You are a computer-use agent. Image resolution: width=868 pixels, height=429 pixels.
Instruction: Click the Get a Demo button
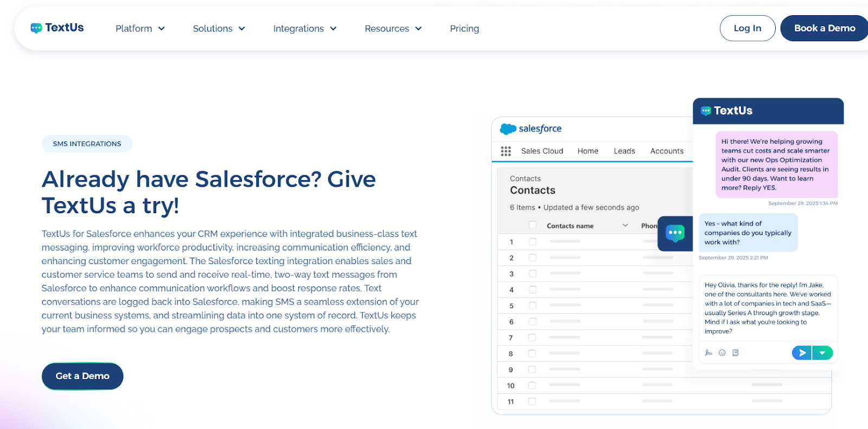point(82,376)
